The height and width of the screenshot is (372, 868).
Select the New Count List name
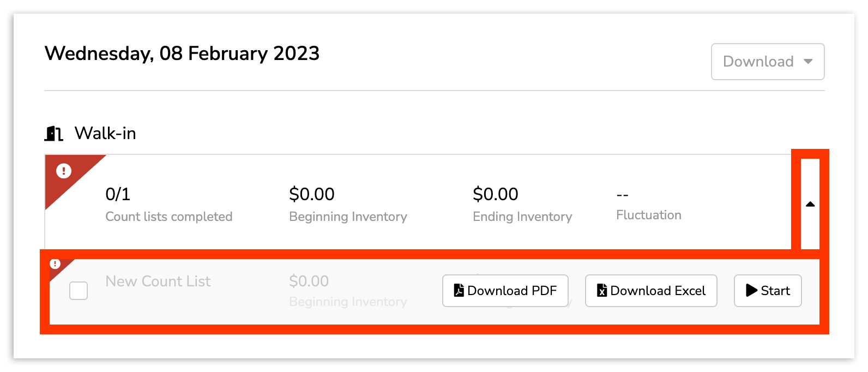coord(158,281)
